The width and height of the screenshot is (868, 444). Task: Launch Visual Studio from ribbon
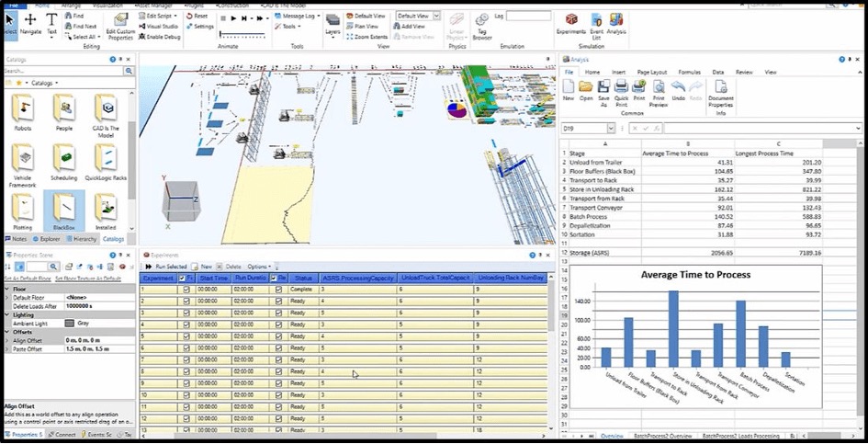click(x=158, y=26)
